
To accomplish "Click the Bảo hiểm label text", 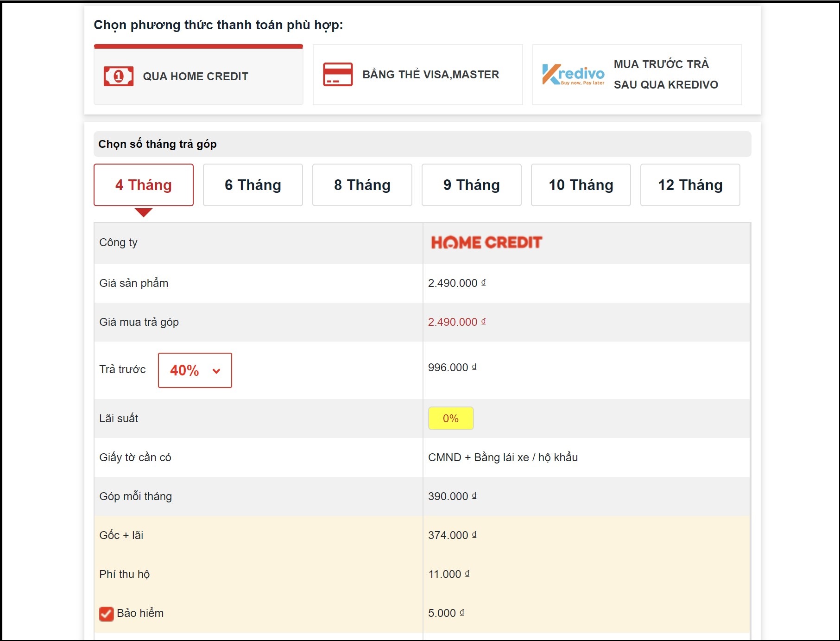I will pyautogui.click(x=140, y=613).
